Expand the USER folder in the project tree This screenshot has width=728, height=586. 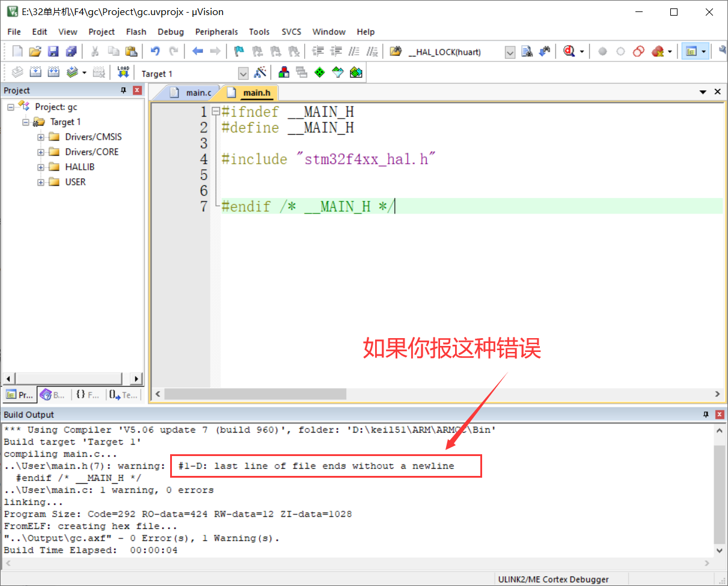pos(40,182)
